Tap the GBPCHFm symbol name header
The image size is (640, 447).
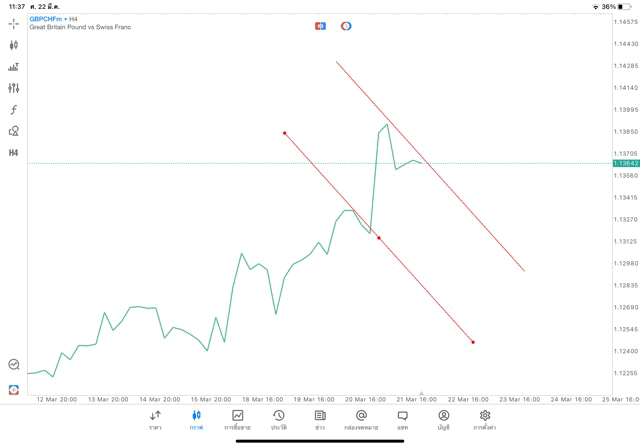[x=47, y=18]
